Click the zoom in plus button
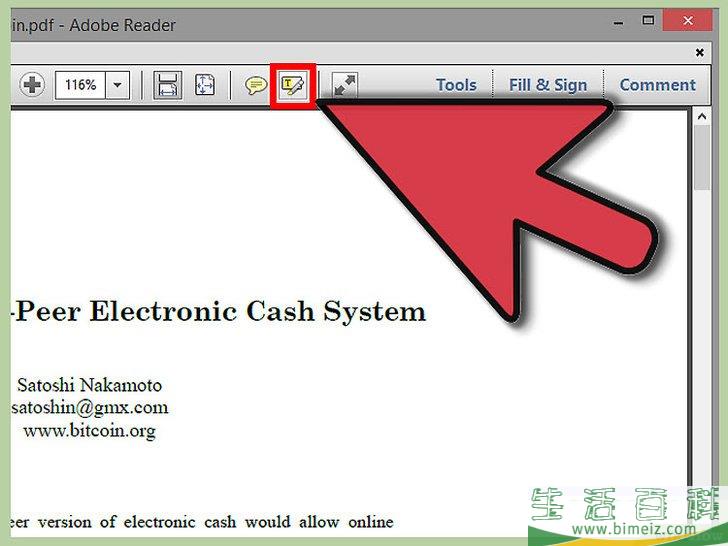This screenshot has height=546, width=728. 32,85
